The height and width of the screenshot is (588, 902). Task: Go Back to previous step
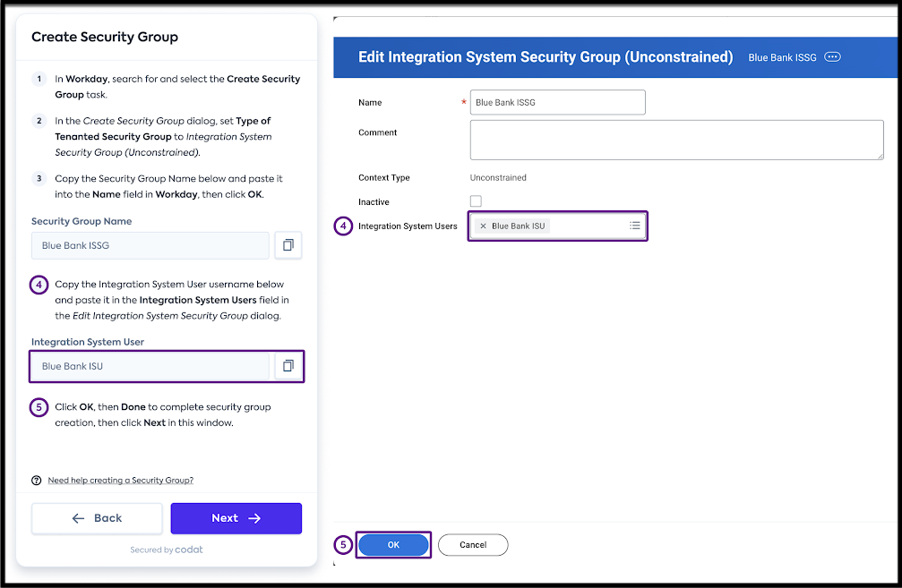[97, 518]
